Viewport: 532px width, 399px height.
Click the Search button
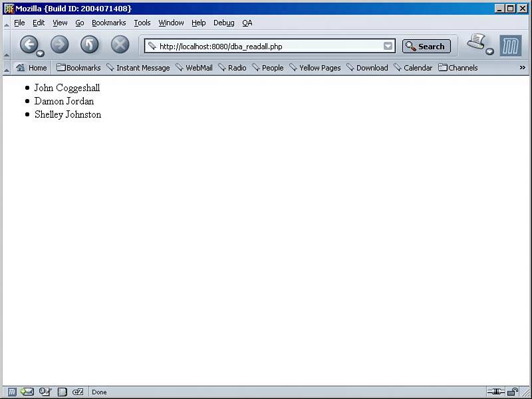[426, 47]
